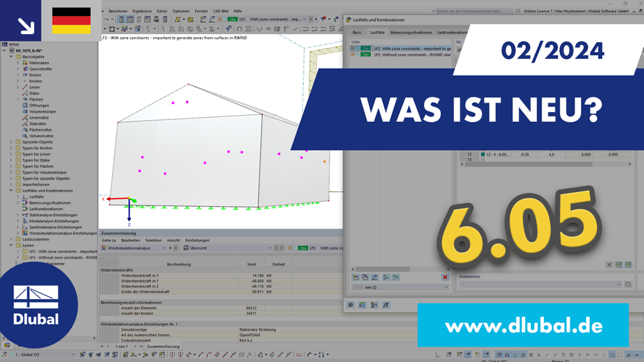
Task: Select the KB_1870_B.rf6 model root node
Action: pos(30,50)
